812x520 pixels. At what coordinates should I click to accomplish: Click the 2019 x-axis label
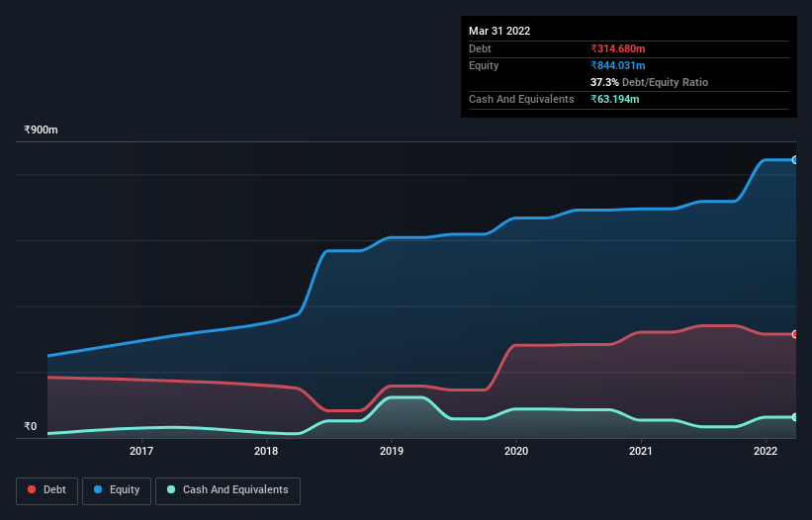[392, 451]
